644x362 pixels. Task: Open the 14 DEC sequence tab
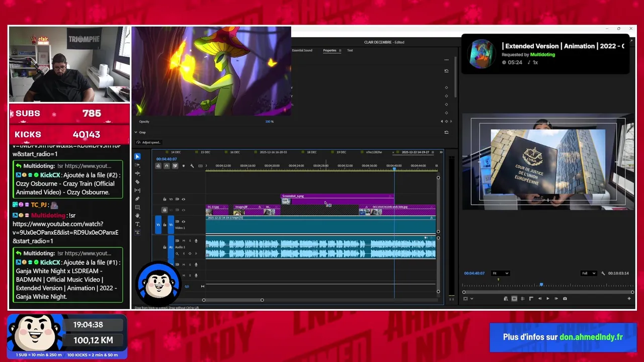point(176,152)
